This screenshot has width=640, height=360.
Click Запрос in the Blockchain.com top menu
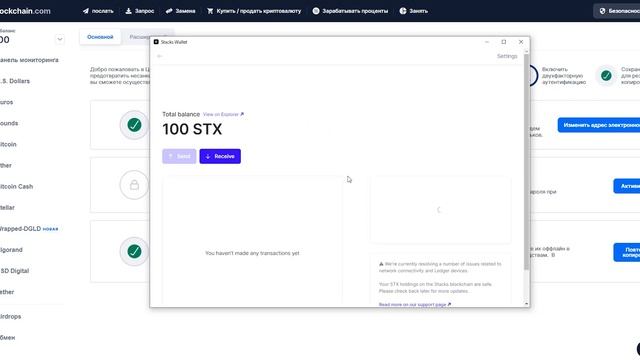(144, 11)
